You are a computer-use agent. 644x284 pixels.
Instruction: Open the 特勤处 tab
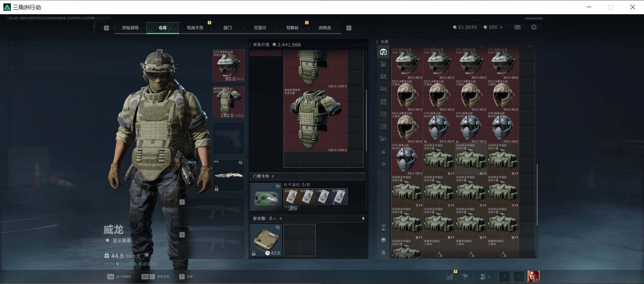click(x=292, y=28)
